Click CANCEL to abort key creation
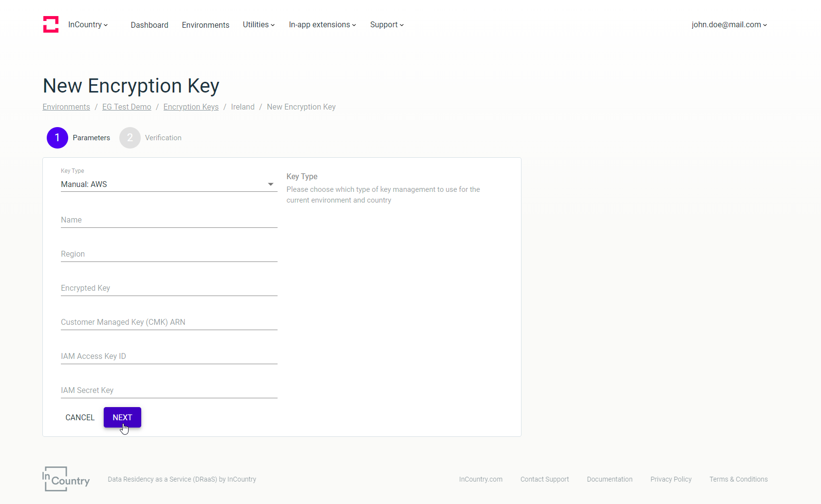Image resolution: width=821 pixels, height=504 pixels. [80, 417]
